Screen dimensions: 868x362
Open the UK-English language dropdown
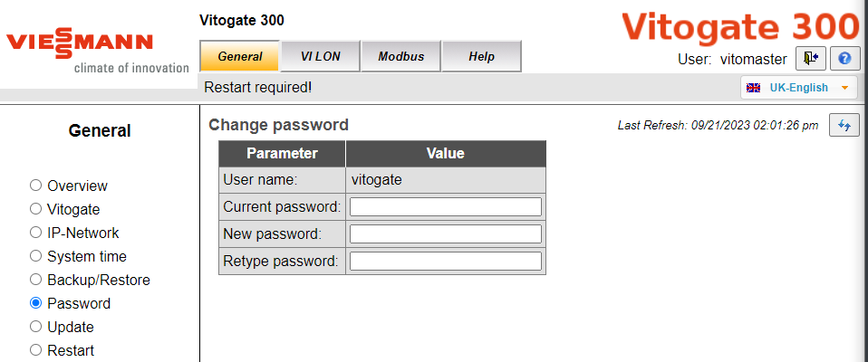[x=799, y=88]
